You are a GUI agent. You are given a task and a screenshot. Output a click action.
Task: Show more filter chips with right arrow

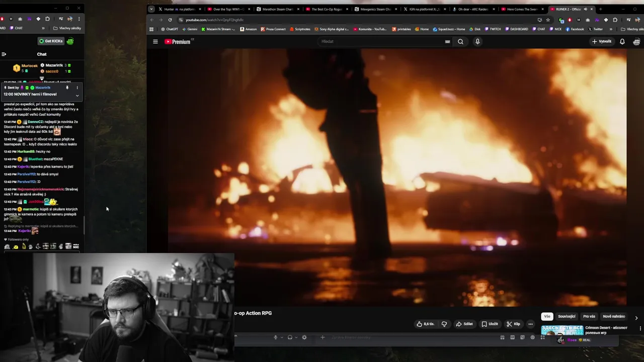(636, 318)
